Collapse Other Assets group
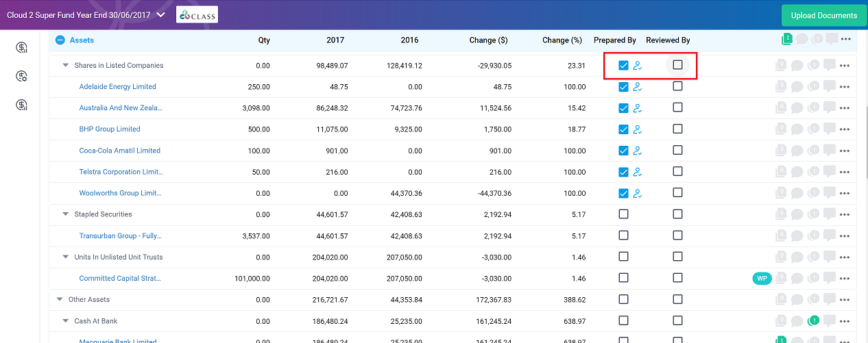 [x=60, y=300]
